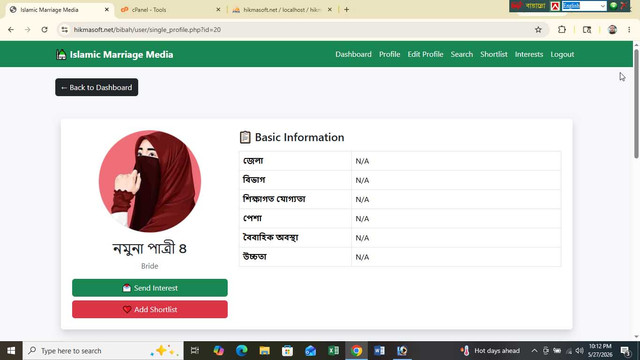View site information icon in address bar
The width and height of the screenshot is (640, 360).
pyautogui.click(x=64, y=30)
